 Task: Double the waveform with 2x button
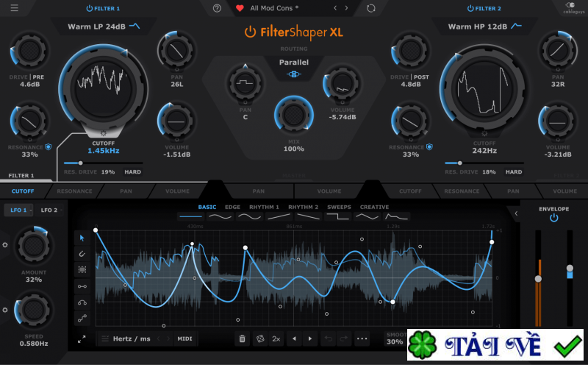coord(276,339)
